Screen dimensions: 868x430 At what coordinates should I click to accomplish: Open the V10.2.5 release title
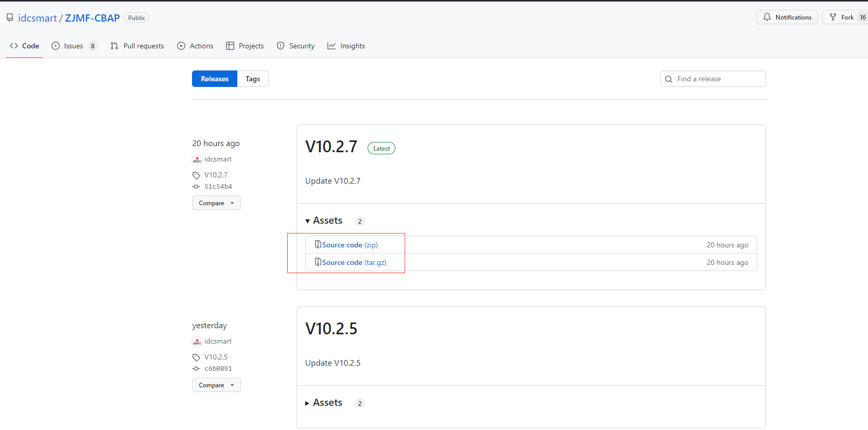click(x=331, y=329)
